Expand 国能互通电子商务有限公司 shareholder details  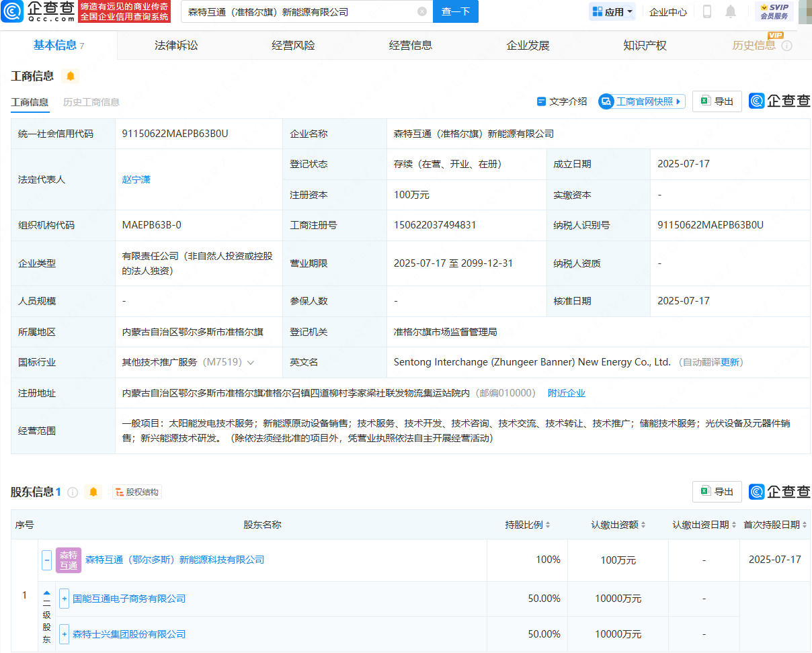coord(64,597)
